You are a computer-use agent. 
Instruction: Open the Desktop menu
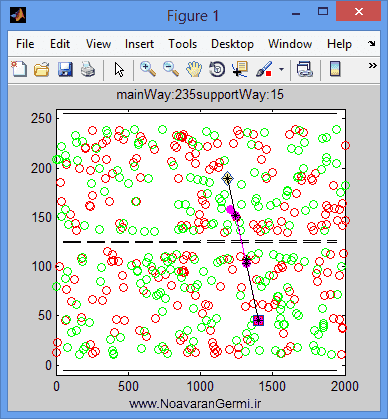pyautogui.click(x=232, y=44)
